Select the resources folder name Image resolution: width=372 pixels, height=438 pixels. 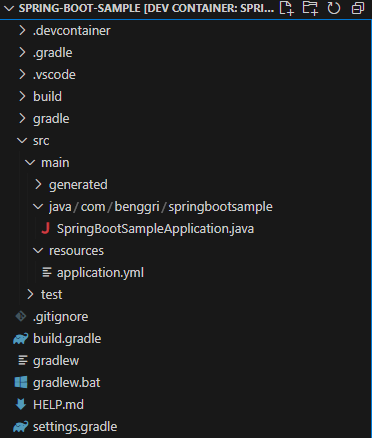(76, 251)
